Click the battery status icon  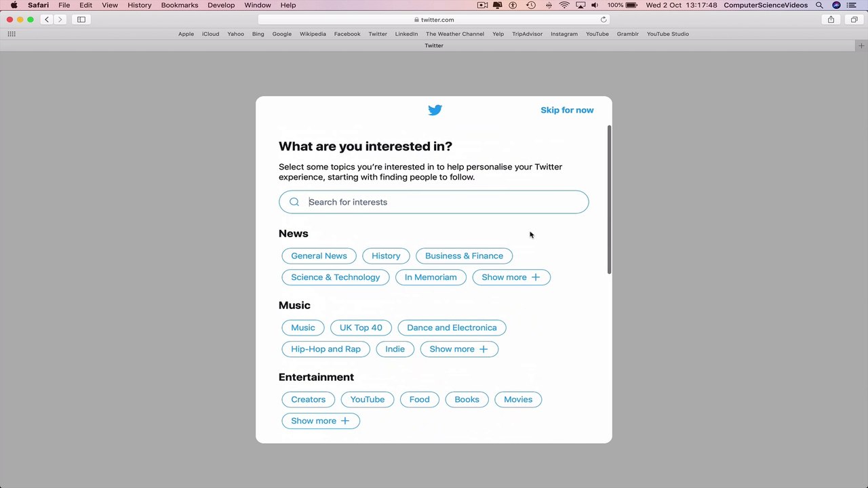[631, 5]
